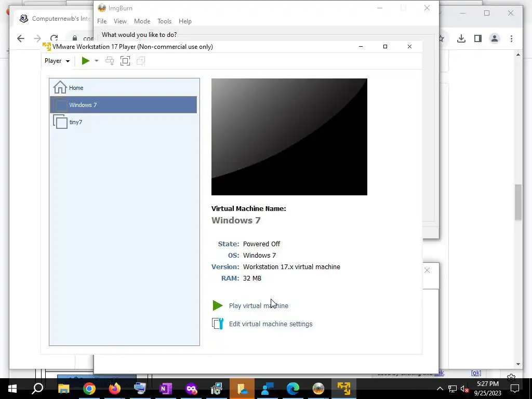Open the browser profile avatar
Viewport: 532px width, 399px height.
pyautogui.click(x=495, y=38)
